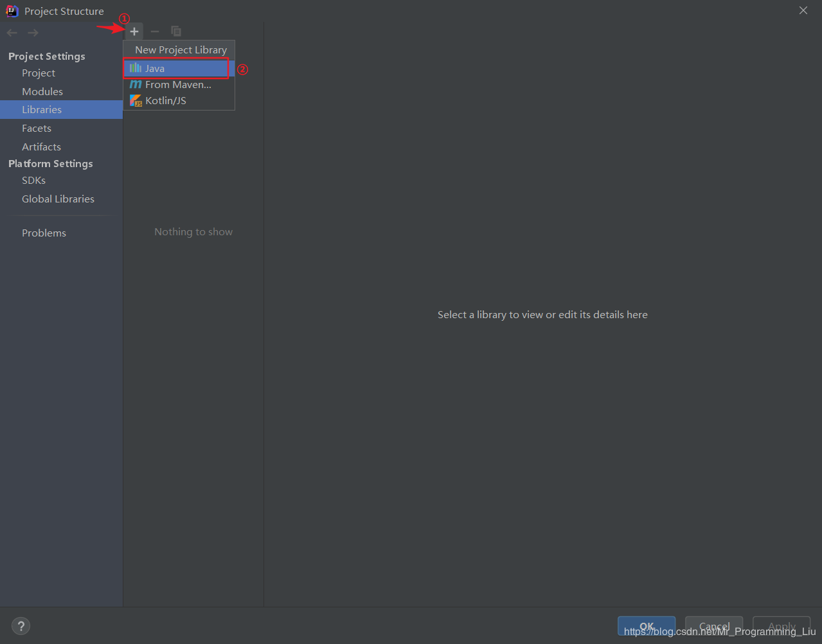Screen dimensions: 822x644
Task: Open the Artifacts settings page
Action: [41, 147]
